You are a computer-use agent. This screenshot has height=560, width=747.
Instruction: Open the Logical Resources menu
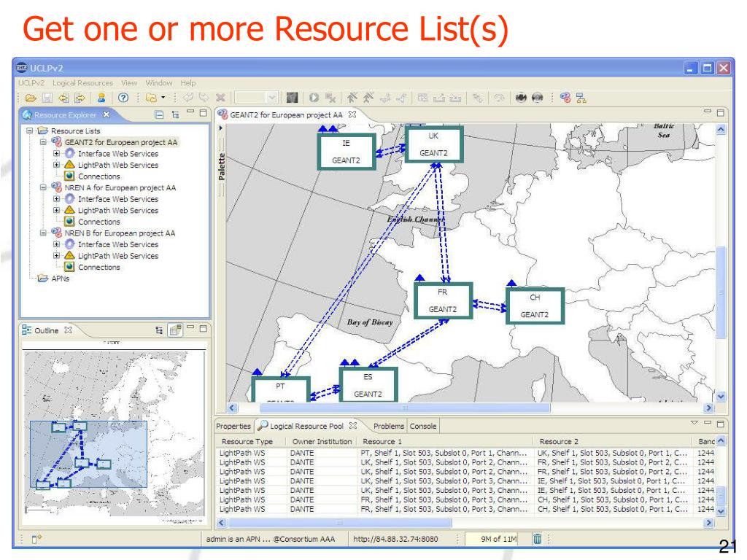click(83, 83)
